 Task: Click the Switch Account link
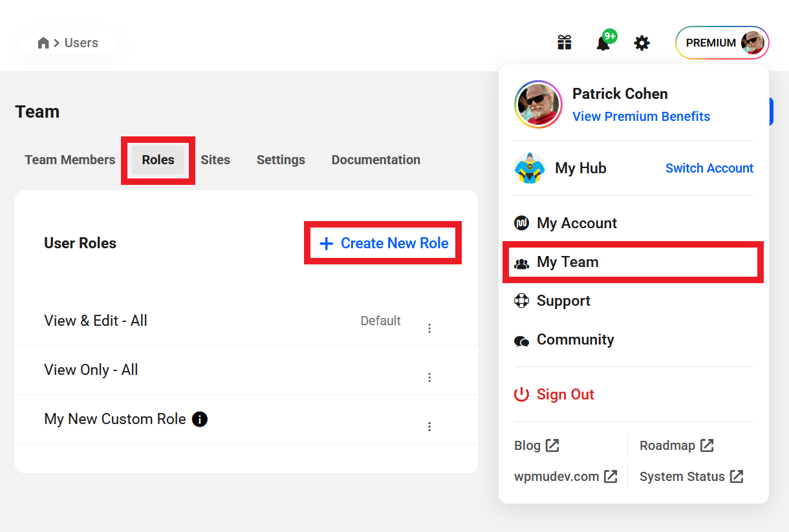tap(709, 168)
